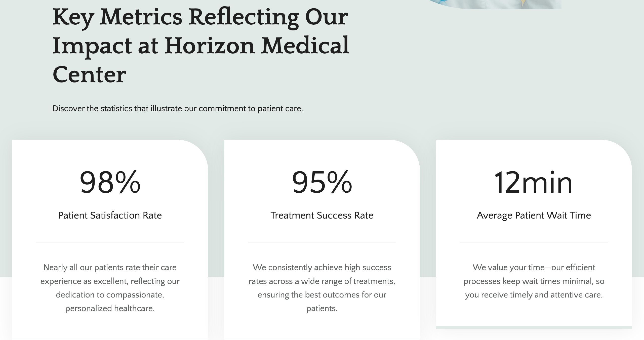Click the 'Nearly all our patients' description paragraph
This screenshot has width=644, height=340.
tap(110, 288)
